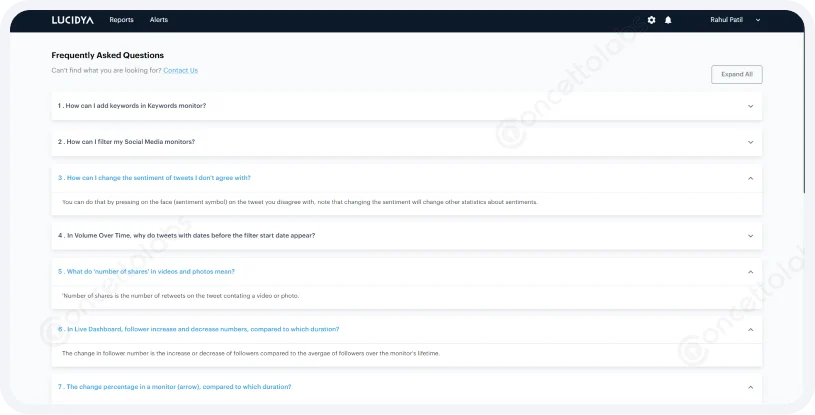Screen dimensions: 815x415
Task: Select question text 'How can I add keywords in Keywords monitor?'
Action: tap(136, 106)
